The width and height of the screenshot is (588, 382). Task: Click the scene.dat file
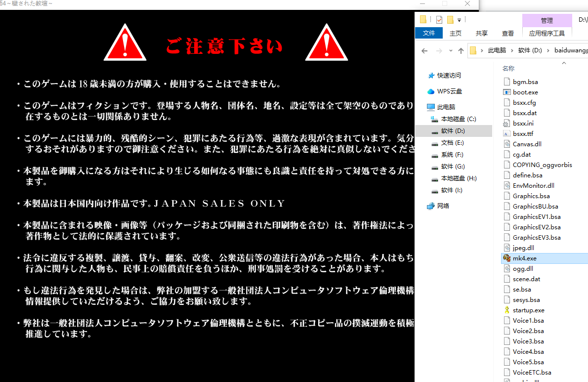coord(526,279)
